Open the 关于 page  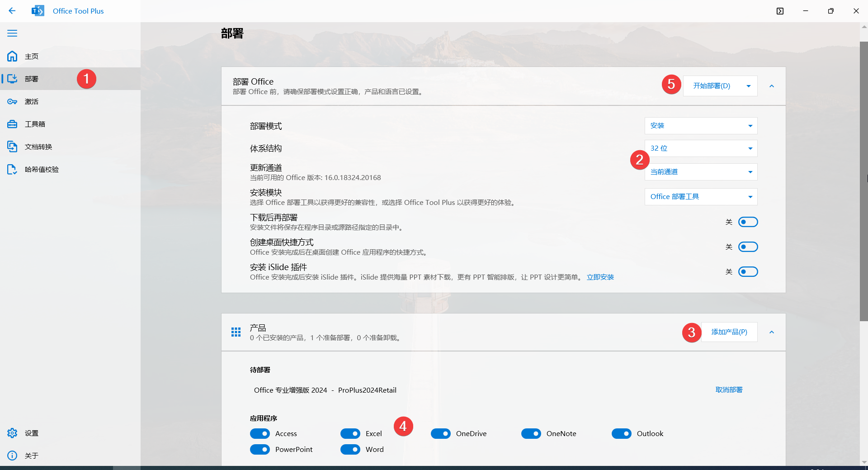pyautogui.click(x=70, y=456)
